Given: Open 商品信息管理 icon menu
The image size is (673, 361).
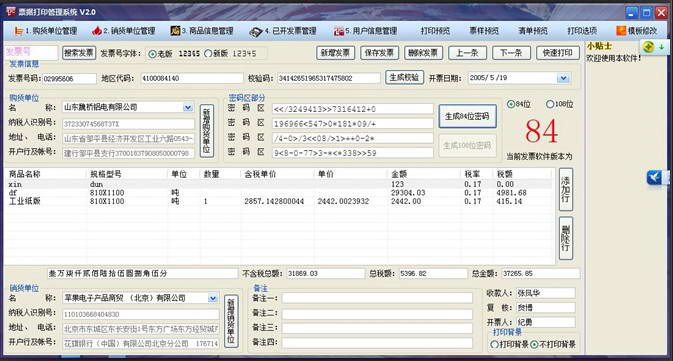Looking at the screenshot, I should pos(175,31).
